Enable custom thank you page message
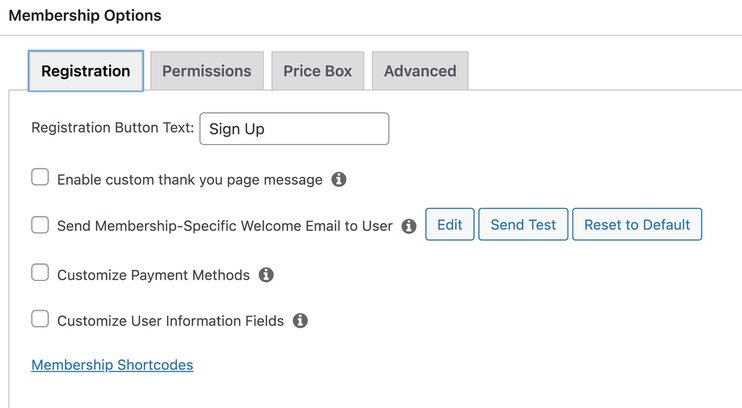Image resolution: width=742 pixels, height=408 pixels. pos(40,178)
